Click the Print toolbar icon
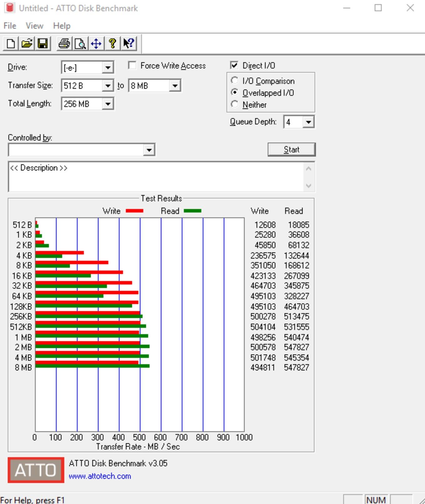Screen dimensions: 425x504 (64, 43)
